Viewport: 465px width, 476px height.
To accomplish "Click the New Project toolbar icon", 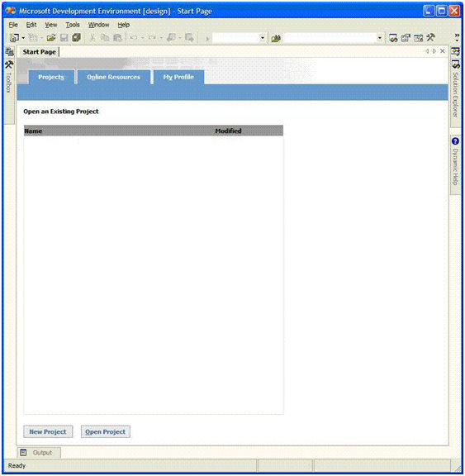I will [14, 38].
